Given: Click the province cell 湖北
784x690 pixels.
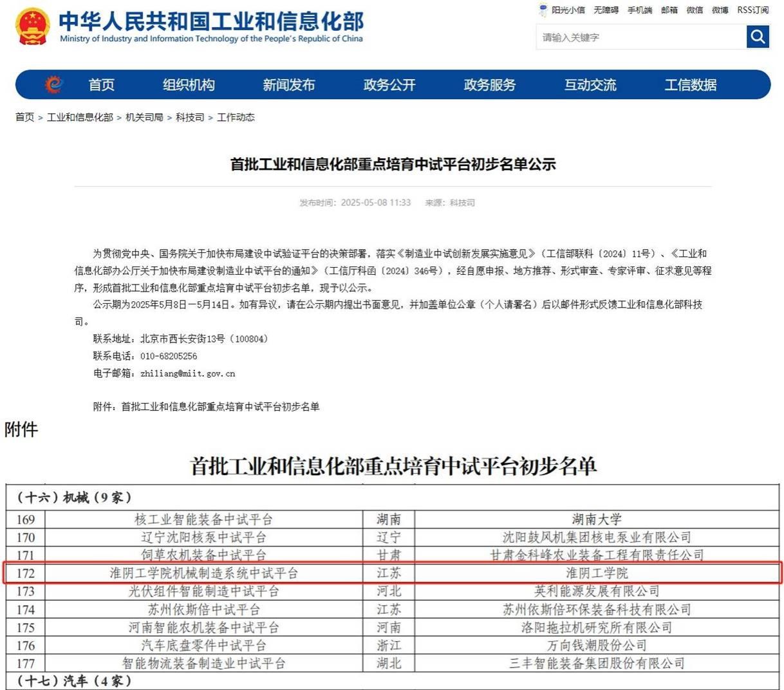Looking at the screenshot, I should click(389, 663).
